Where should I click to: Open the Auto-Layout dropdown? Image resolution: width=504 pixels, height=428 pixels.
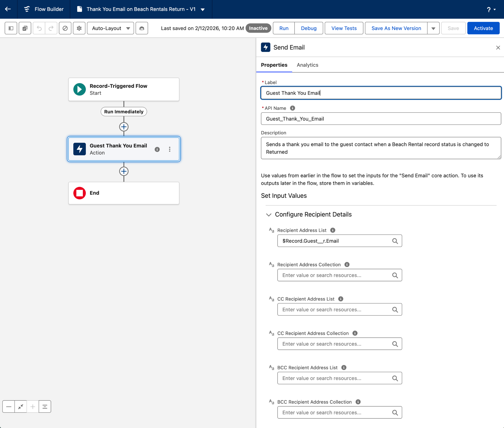tap(110, 28)
